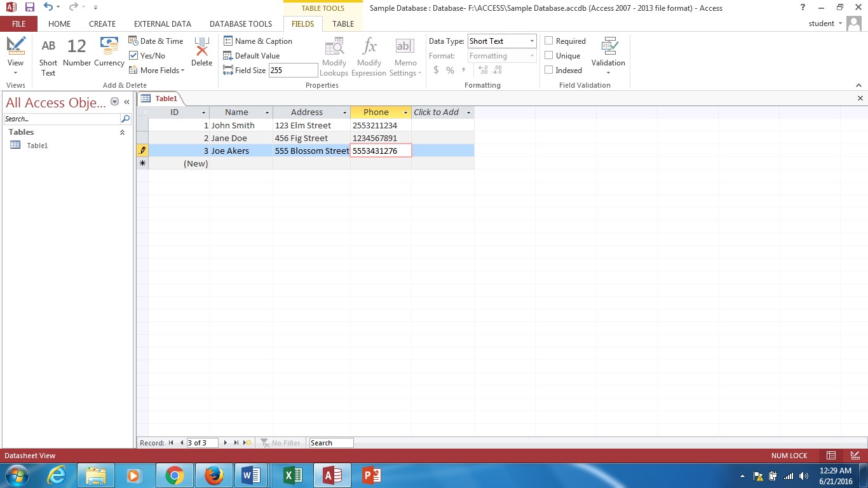The width and height of the screenshot is (868, 488).
Task: Open Table1 in the navigation pane
Action: (37, 146)
